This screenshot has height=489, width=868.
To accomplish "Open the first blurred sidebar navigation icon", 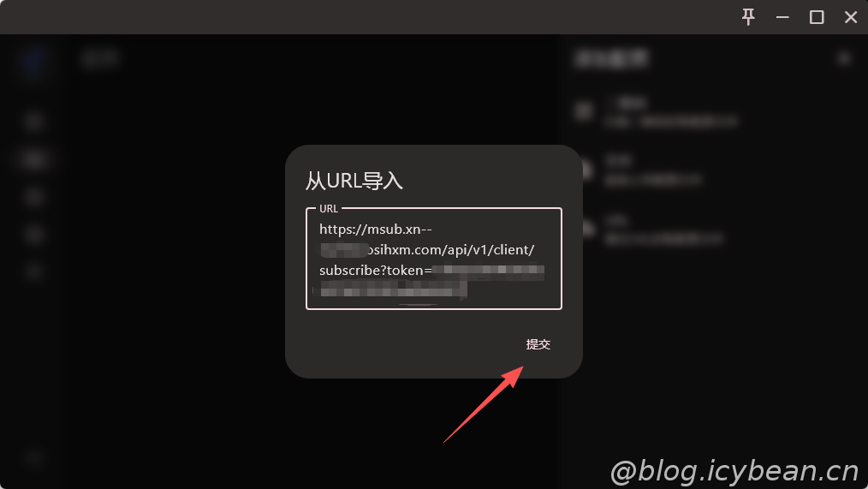I will (33, 122).
